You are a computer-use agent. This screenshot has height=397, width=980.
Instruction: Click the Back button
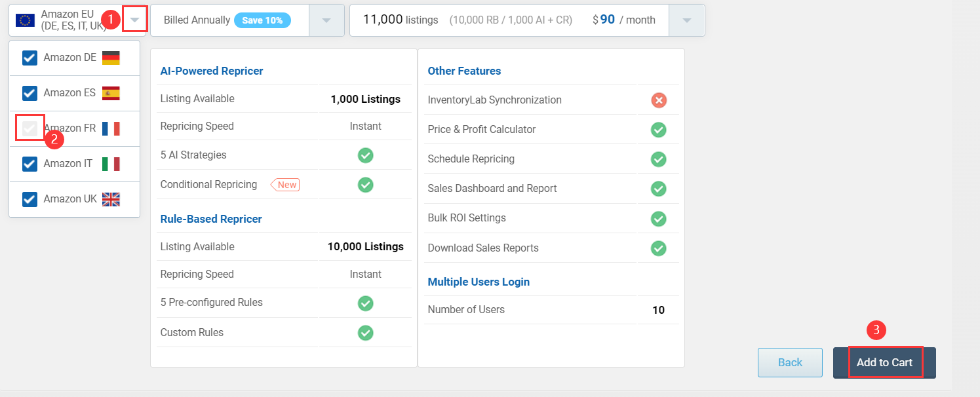[x=790, y=362]
